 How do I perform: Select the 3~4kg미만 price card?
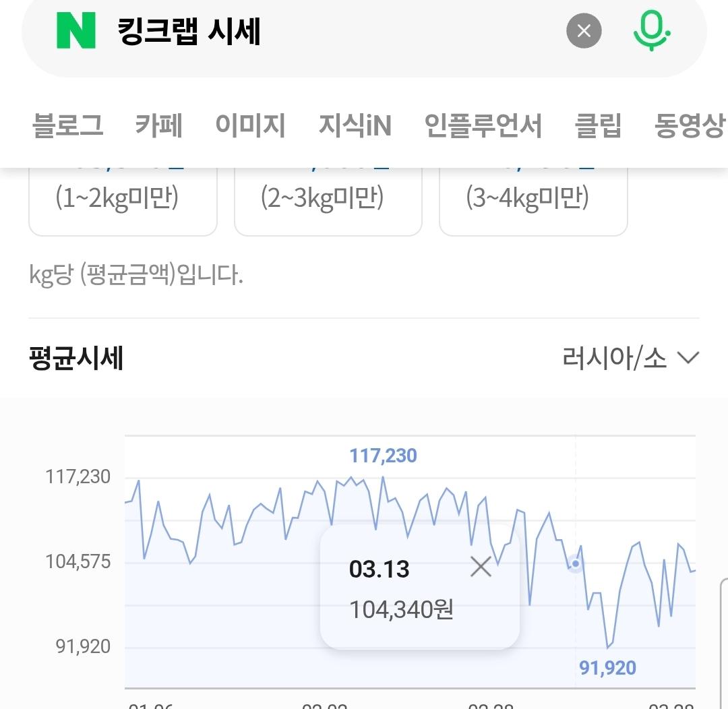(x=533, y=199)
